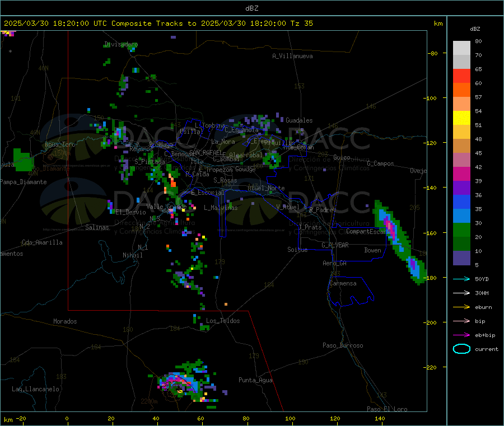Click the 'Paso_Barroso' map label
The width and height of the screenshot is (504, 426).
tap(343, 345)
